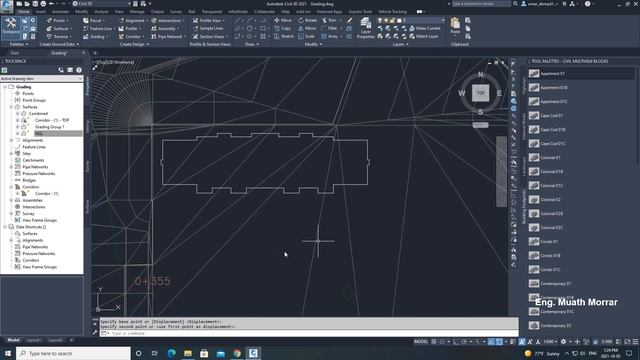This screenshot has width=640, height=360.
Task: Click Sample Lines tool
Action: (208, 28)
